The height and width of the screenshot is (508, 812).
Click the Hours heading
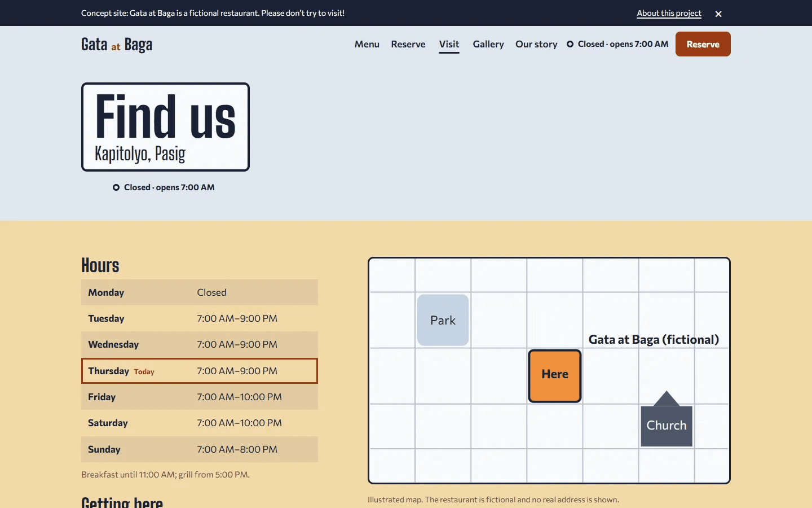click(100, 265)
